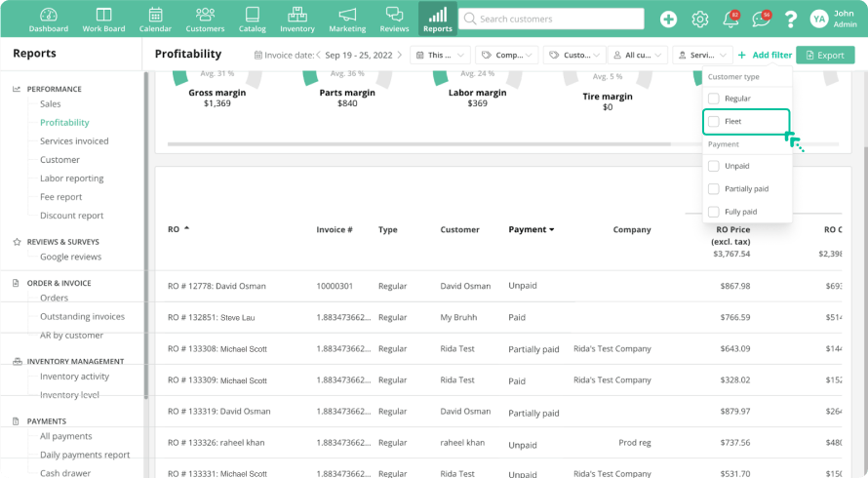The image size is (868, 478).
Task: Check the Fleet customer type checkbox
Action: pos(714,122)
